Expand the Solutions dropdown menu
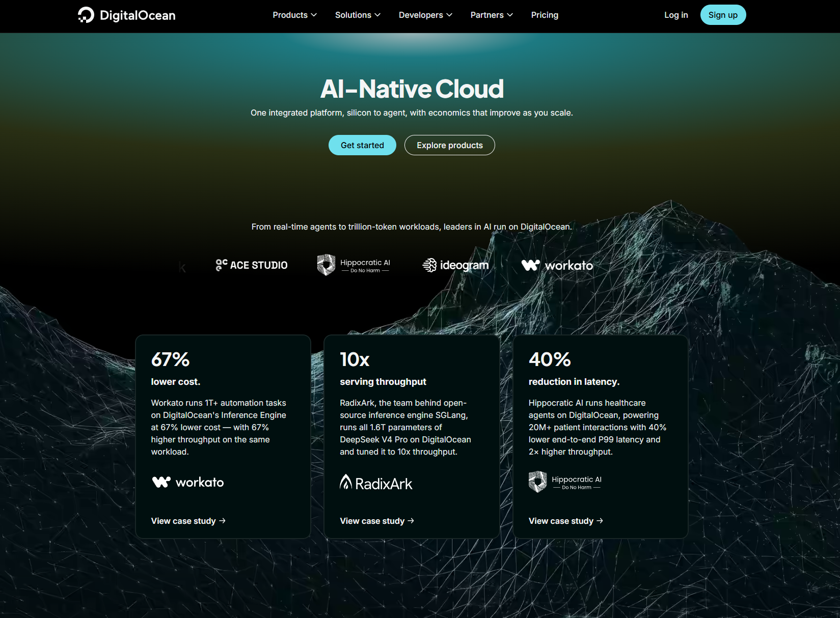Viewport: 840px width, 618px height. click(x=358, y=15)
